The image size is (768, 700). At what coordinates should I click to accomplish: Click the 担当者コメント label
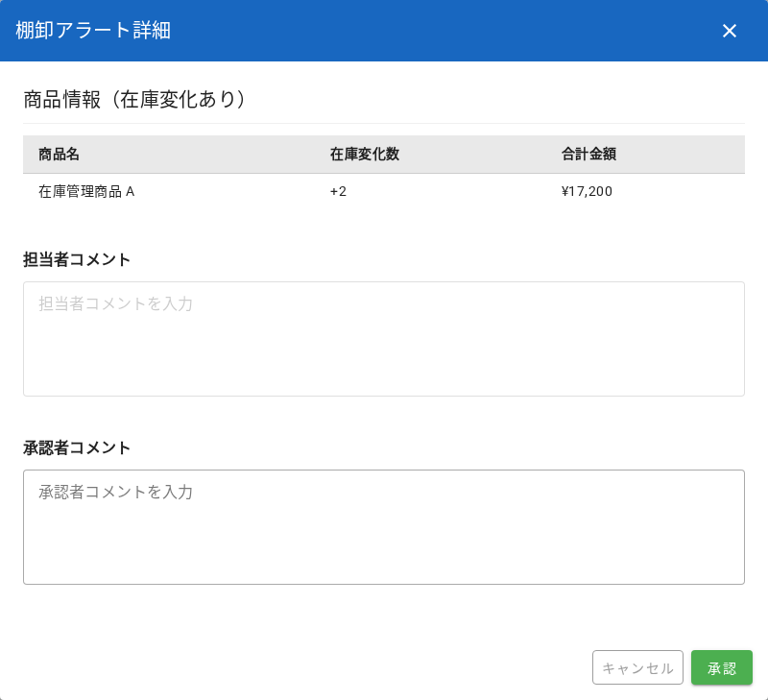77,259
